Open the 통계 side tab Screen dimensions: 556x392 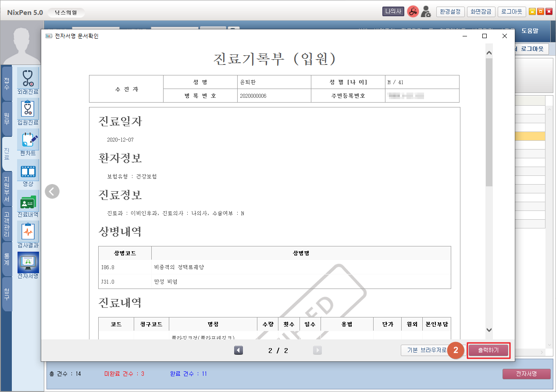(x=7, y=259)
